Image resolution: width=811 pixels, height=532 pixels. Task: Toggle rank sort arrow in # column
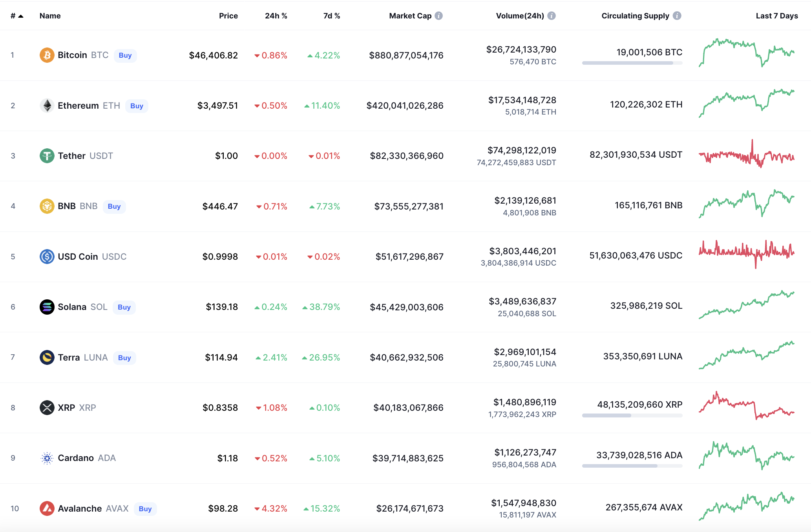20,16
